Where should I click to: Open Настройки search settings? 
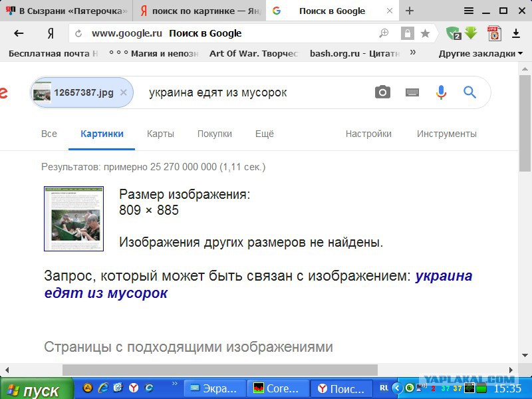pos(368,134)
